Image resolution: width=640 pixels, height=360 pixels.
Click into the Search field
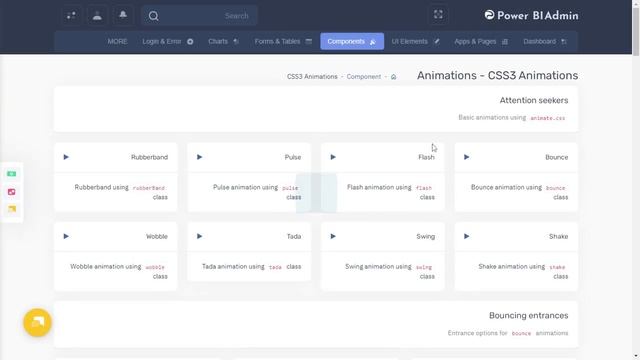click(x=199, y=16)
